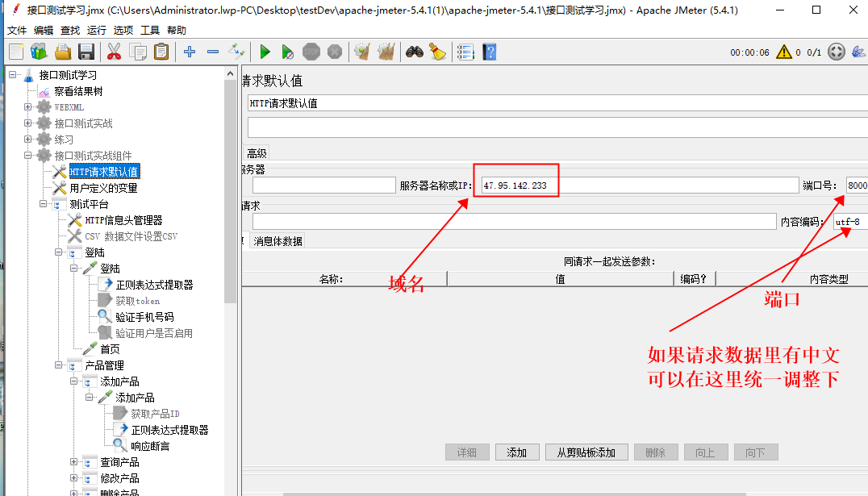This screenshot has height=496, width=868.
Task: Open search with binoculars icon
Action: (x=414, y=52)
